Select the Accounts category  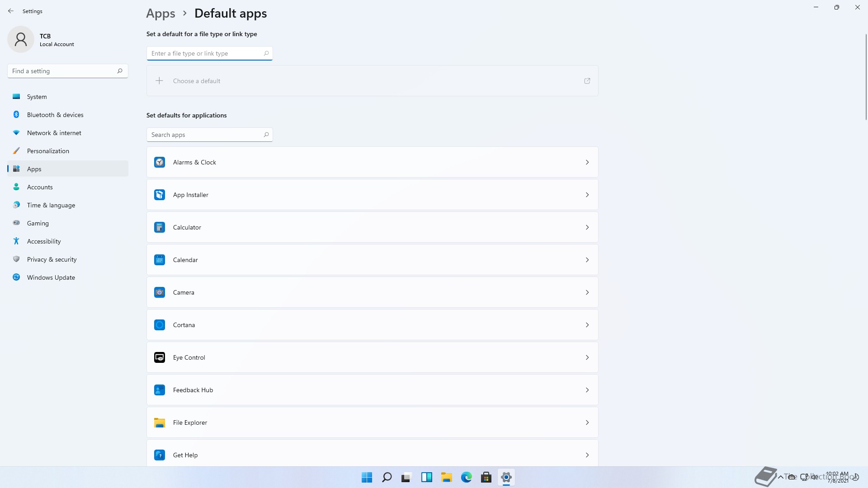pos(68,187)
